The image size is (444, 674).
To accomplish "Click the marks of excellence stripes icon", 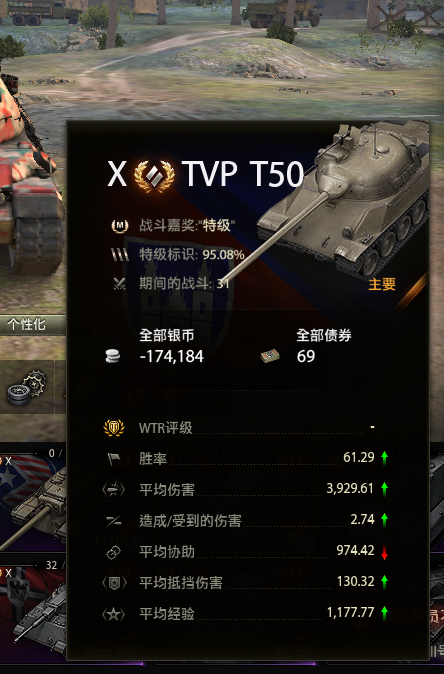I will pos(120,254).
